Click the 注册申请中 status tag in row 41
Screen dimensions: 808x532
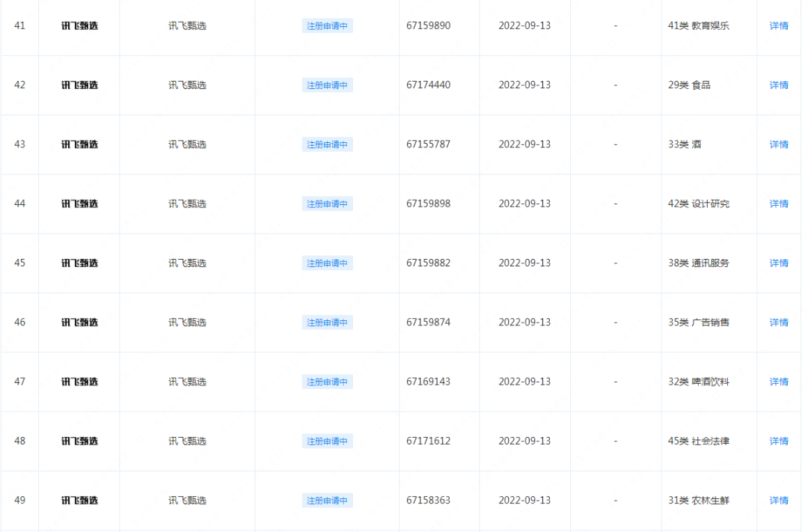pyautogui.click(x=327, y=25)
